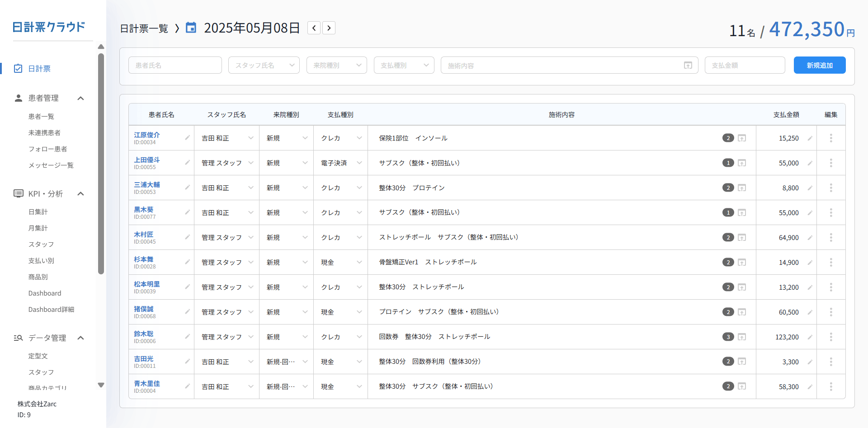Image resolution: width=868 pixels, height=428 pixels.
Task: Open the kebab menu in 鈴木聡's row
Action: click(831, 337)
